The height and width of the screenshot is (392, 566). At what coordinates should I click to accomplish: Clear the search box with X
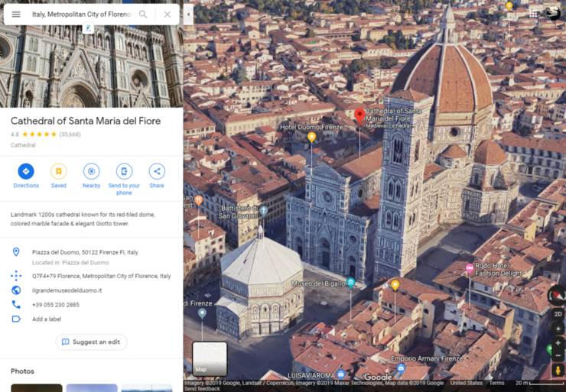point(167,15)
